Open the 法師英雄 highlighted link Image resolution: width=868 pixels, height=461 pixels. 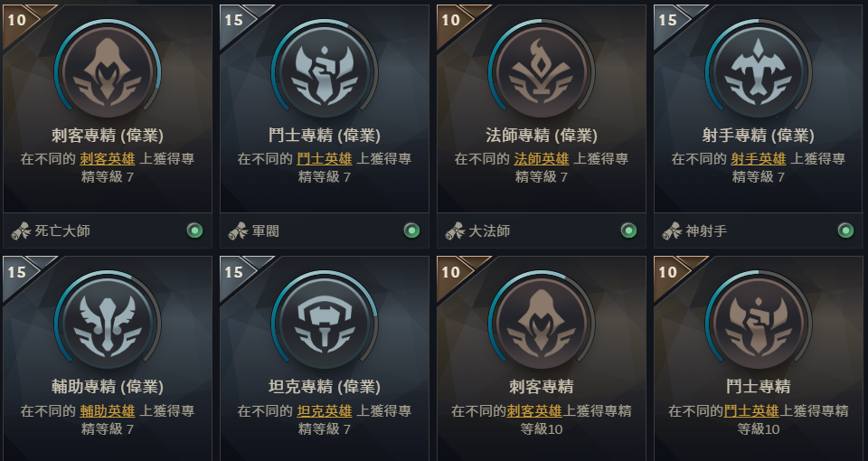[542, 159]
